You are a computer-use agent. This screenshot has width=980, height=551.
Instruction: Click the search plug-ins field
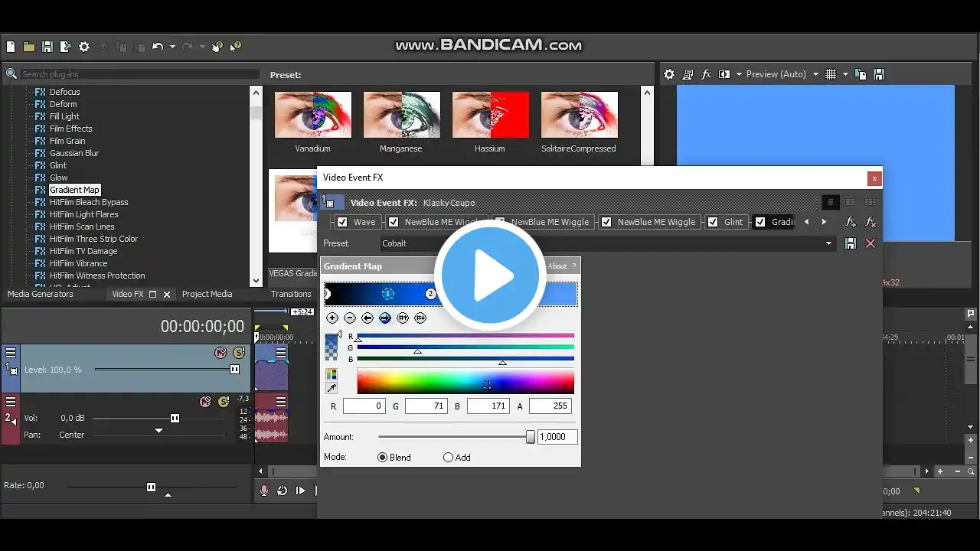[x=139, y=74]
